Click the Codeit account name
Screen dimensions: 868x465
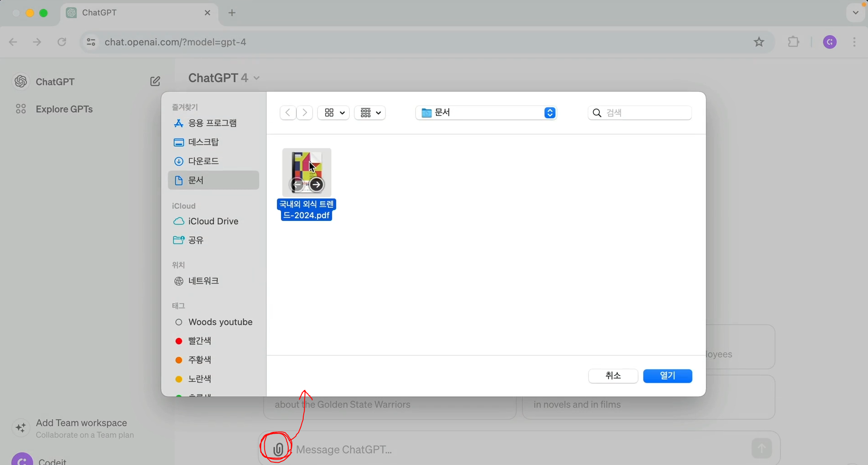point(52,461)
